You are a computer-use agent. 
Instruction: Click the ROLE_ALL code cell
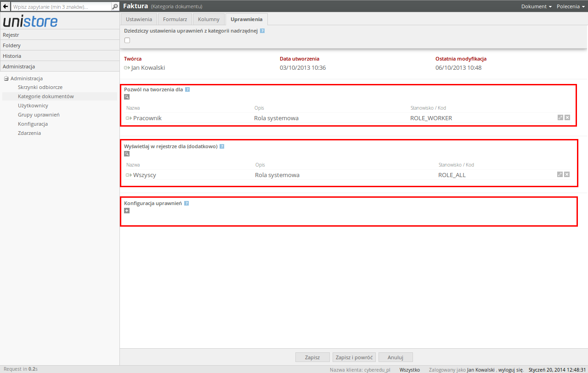pos(452,175)
